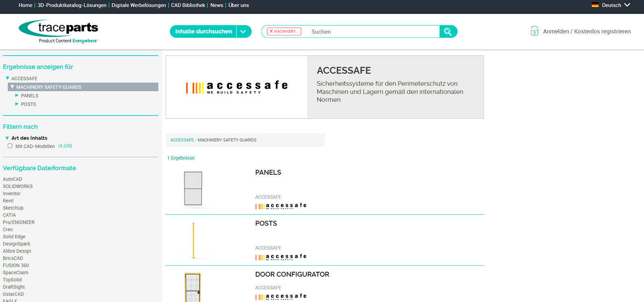644x302 pixels.
Task: Click the accessafe banner logo
Action: pyautogui.click(x=237, y=87)
